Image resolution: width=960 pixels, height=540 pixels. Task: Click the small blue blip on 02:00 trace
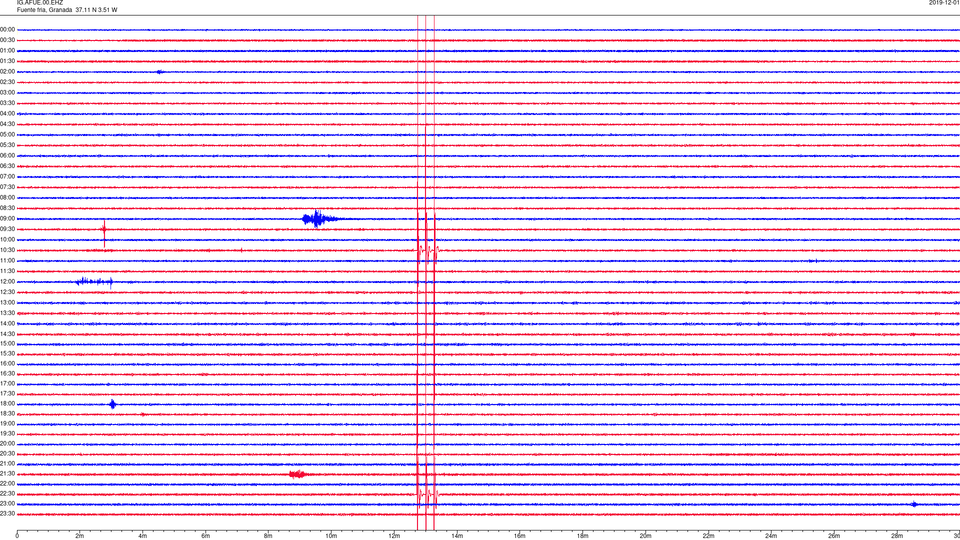click(160, 72)
